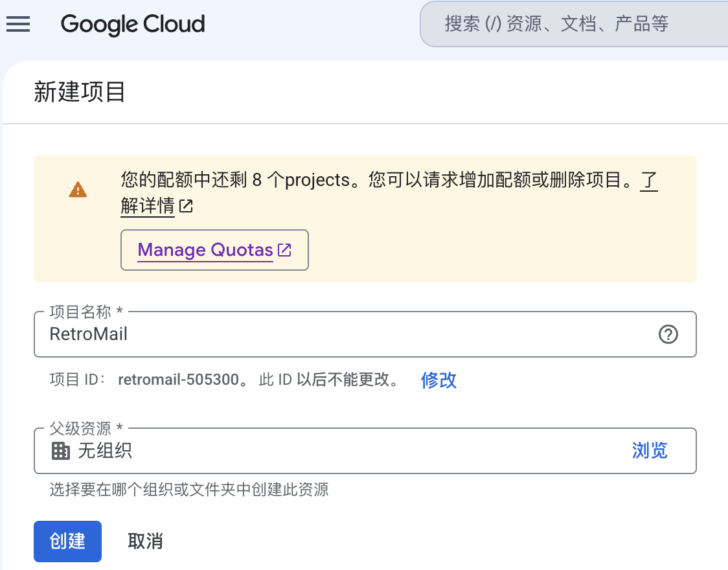Click the Manage Quotas button

[x=214, y=250]
